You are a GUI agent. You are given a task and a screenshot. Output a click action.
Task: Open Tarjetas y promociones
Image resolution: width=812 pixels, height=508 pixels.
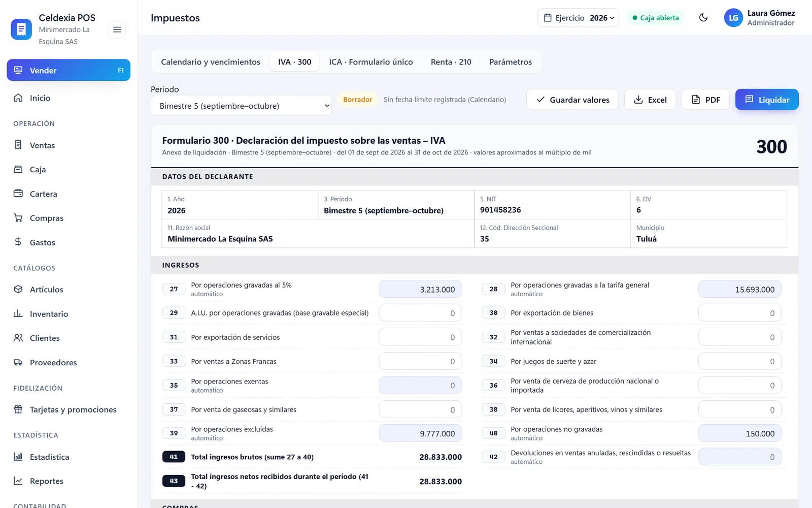pyautogui.click(x=69, y=409)
